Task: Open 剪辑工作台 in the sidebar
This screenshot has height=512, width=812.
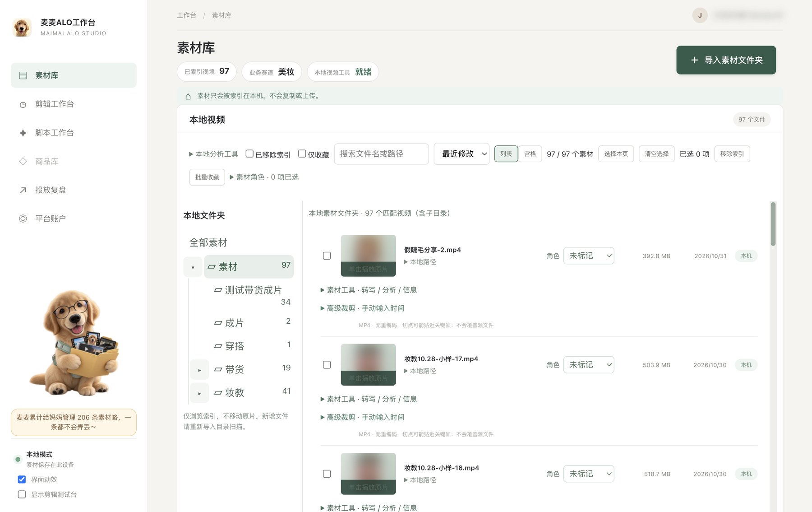Action: click(74, 104)
